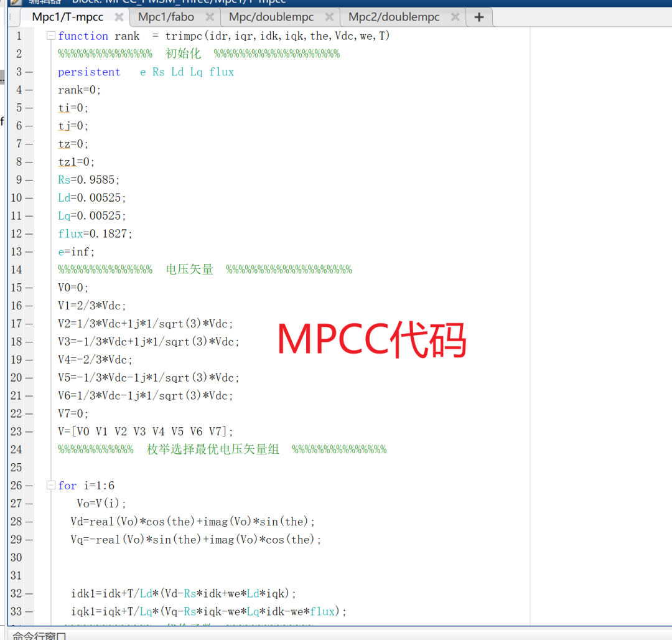Click the ti=0; statement
This screenshot has width=672, height=640.
[73, 108]
